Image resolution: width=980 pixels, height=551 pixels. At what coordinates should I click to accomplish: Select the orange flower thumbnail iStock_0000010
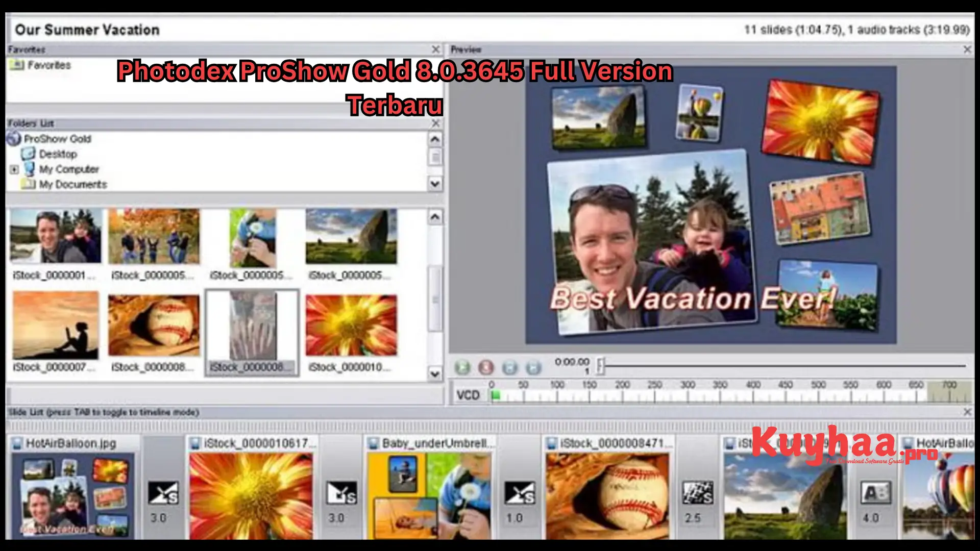[351, 333]
